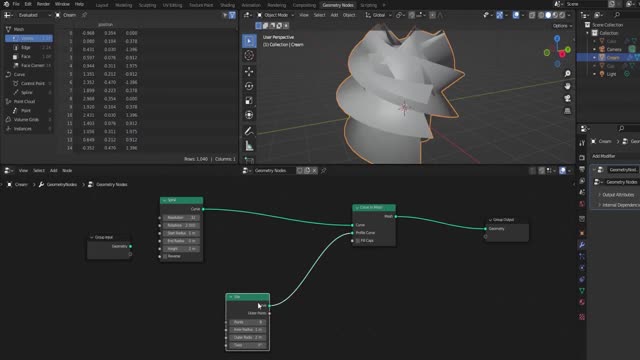Select the Annotate tool
Viewport: 640px width, 360px height.
point(249,131)
